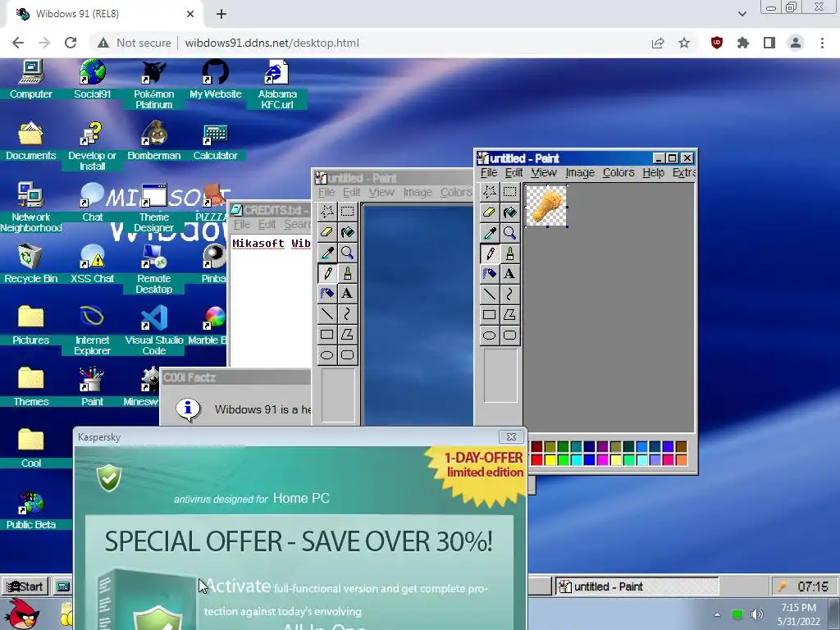Bookmark this page with the star icon

(684, 43)
